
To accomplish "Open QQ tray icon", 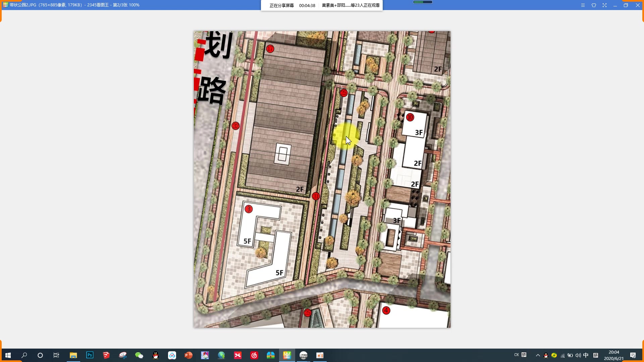I will [x=546, y=355].
